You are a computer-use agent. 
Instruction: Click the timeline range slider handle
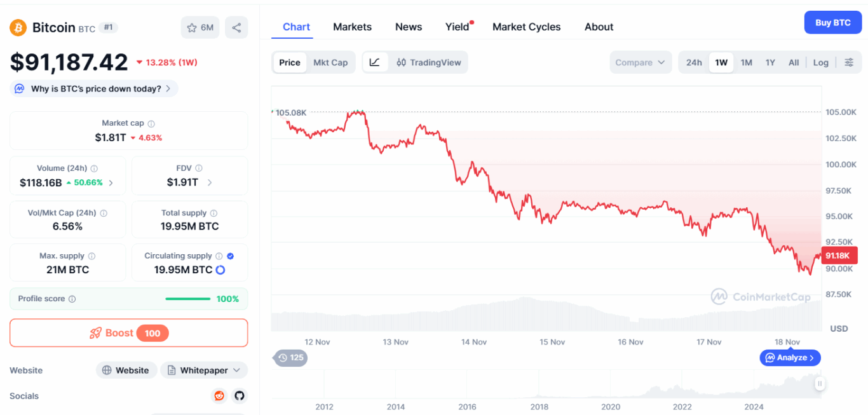click(x=820, y=383)
